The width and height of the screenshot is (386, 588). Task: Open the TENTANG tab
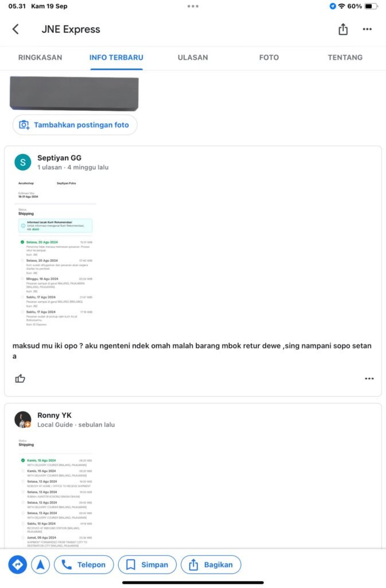pos(345,57)
